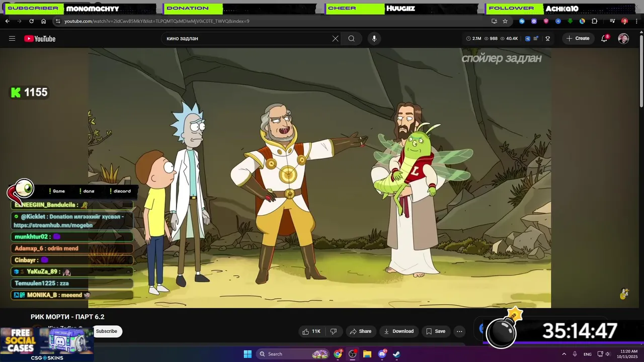This screenshot has width=644, height=362.
Task: Click the blue extension icon beside the 40.4K count
Action: click(527, 39)
